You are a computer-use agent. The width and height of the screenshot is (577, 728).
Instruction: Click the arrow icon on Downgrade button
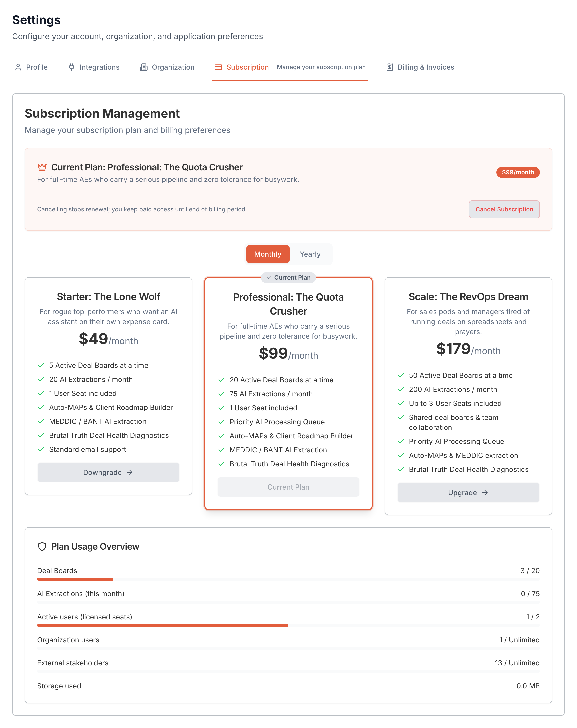click(x=130, y=472)
